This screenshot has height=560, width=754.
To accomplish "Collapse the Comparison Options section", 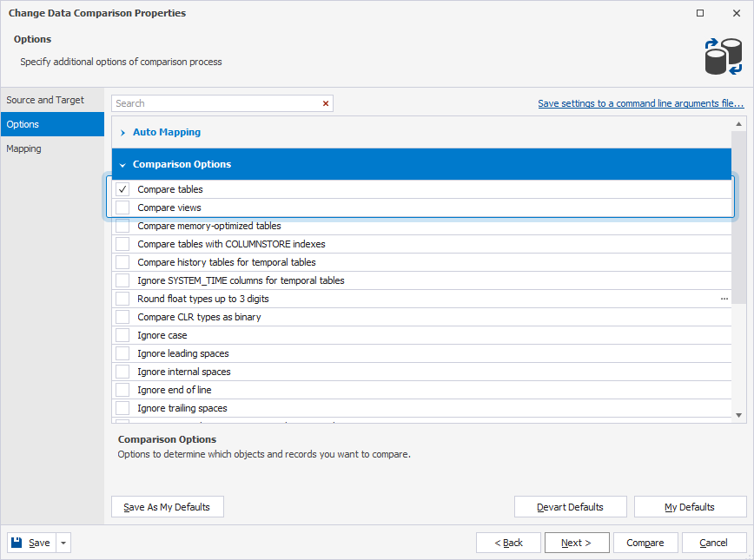I will (x=122, y=164).
